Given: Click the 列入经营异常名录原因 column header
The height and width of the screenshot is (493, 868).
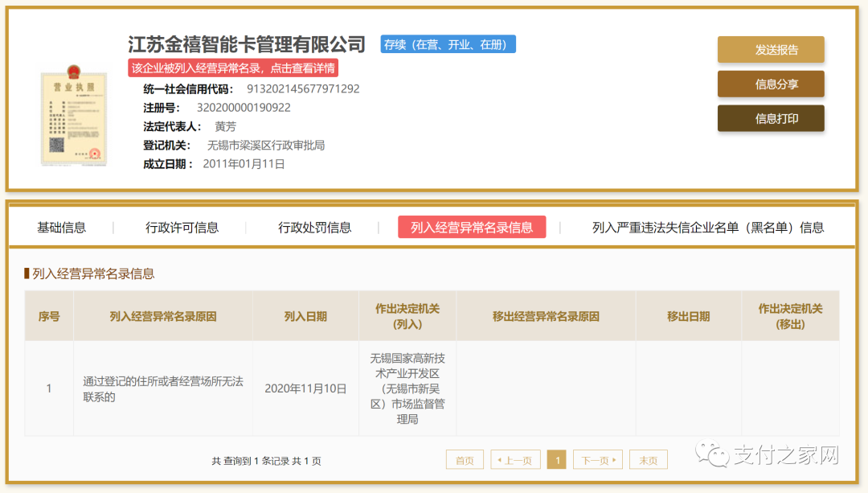Looking at the screenshot, I should point(162,316).
